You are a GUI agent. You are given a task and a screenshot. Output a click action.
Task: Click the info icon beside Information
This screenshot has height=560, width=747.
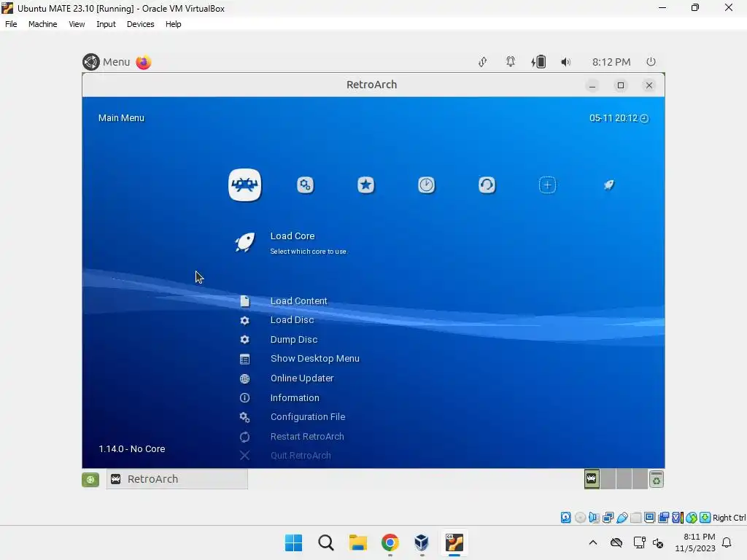tap(245, 397)
